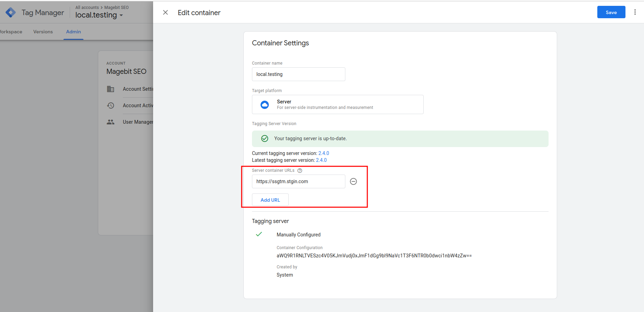Open the three-dot overflow menu
Image resolution: width=644 pixels, height=312 pixels.
pyautogui.click(x=635, y=12)
